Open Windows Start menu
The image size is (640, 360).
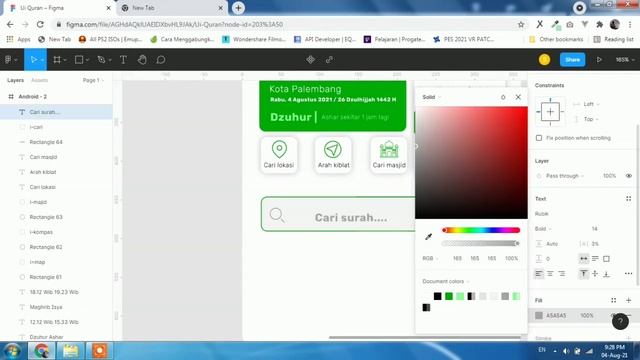tap(12, 351)
